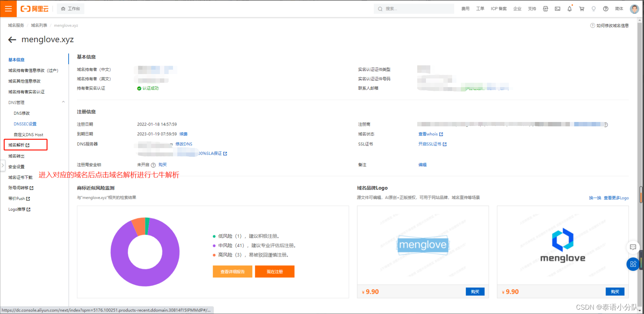Screen dimensions: 644x314
Task: Expand the collapsed left panel arrow
Action: [3, 166]
